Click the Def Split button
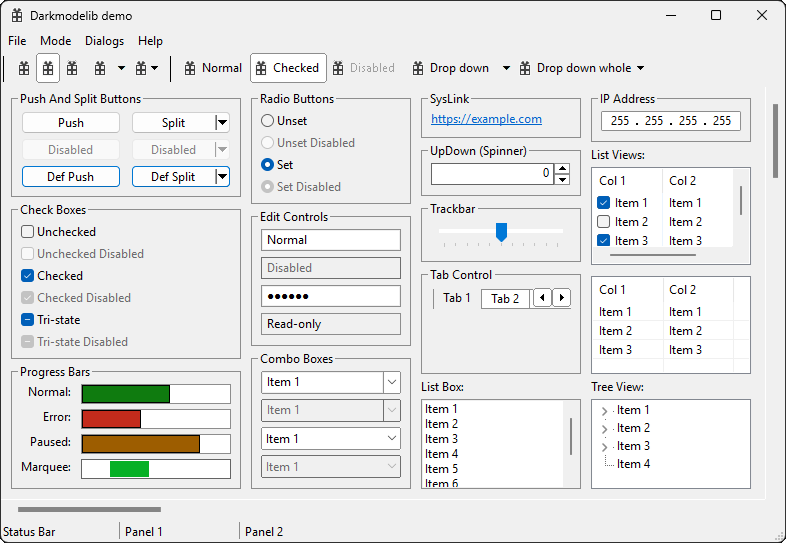Image resolution: width=786 pixels, height=543 pixels. 173,176
